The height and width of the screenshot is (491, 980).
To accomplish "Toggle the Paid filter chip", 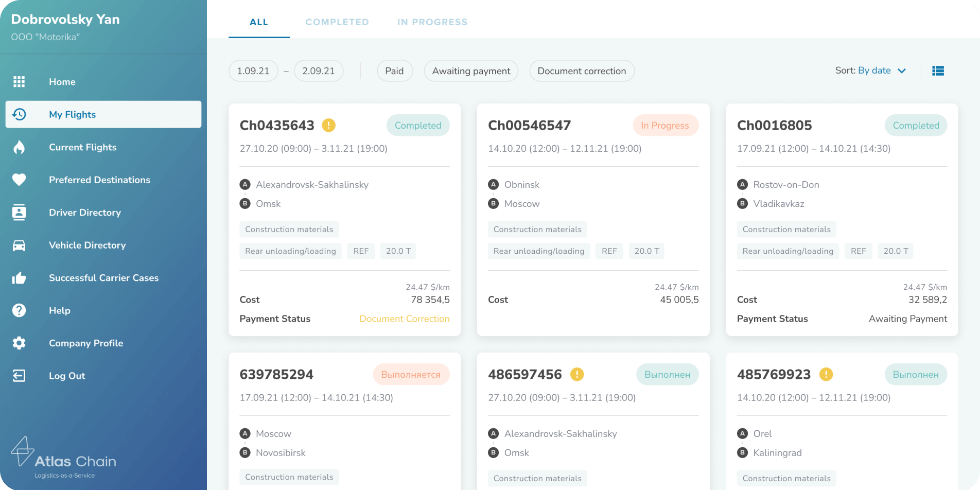I will point(394,71).
